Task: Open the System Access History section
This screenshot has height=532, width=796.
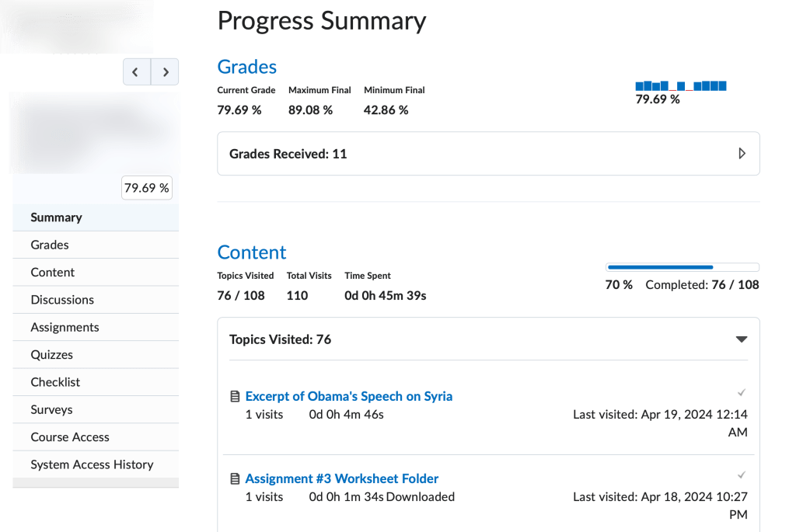Action: coord(92,464)
